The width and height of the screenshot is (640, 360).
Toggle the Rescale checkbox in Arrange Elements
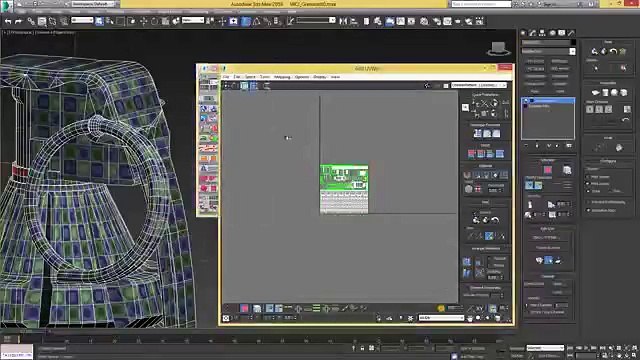490,259
